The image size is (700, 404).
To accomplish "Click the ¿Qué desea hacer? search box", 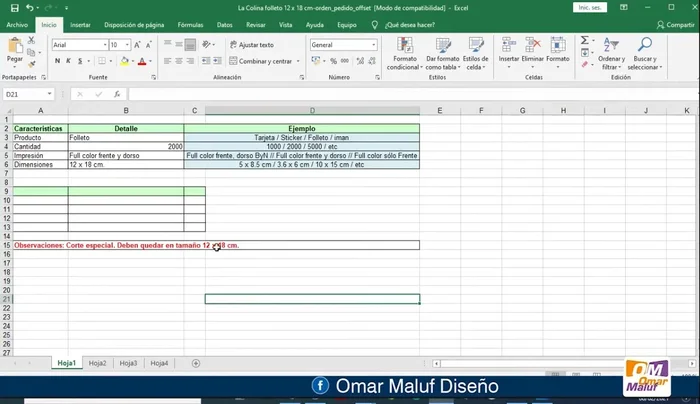I will [409, 25].
